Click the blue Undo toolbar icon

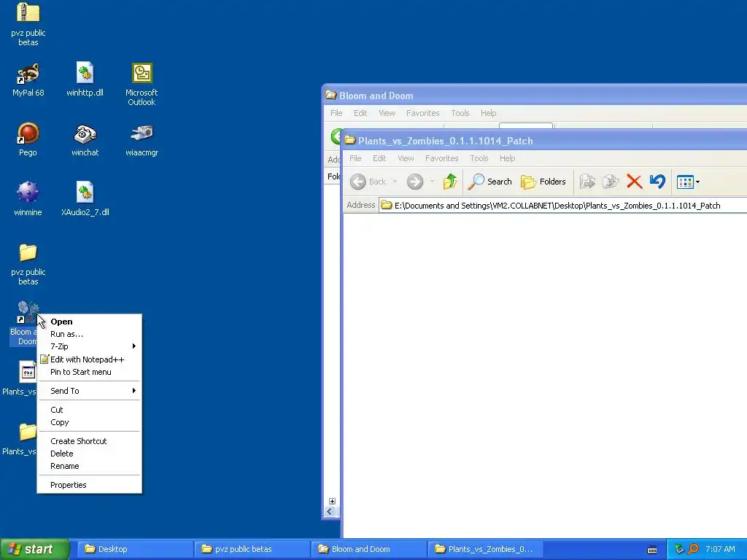pyautogui.click(x=657, y=182)
